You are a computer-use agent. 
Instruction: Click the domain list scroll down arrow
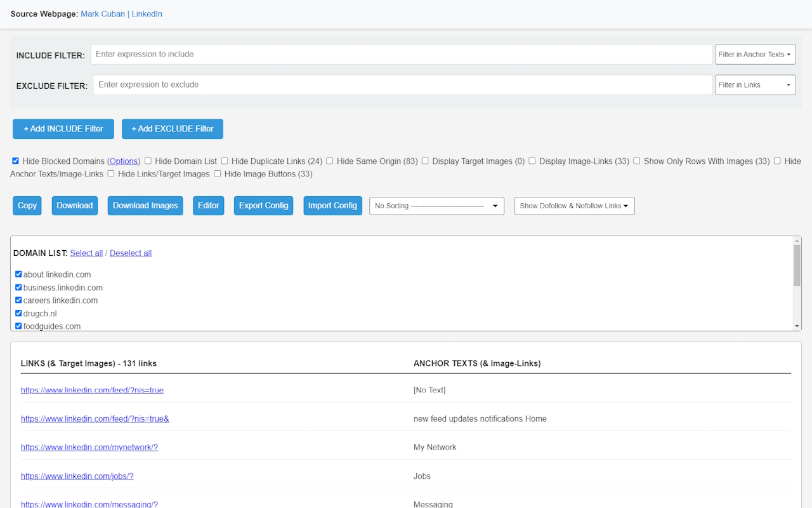[x=797, y=326]
